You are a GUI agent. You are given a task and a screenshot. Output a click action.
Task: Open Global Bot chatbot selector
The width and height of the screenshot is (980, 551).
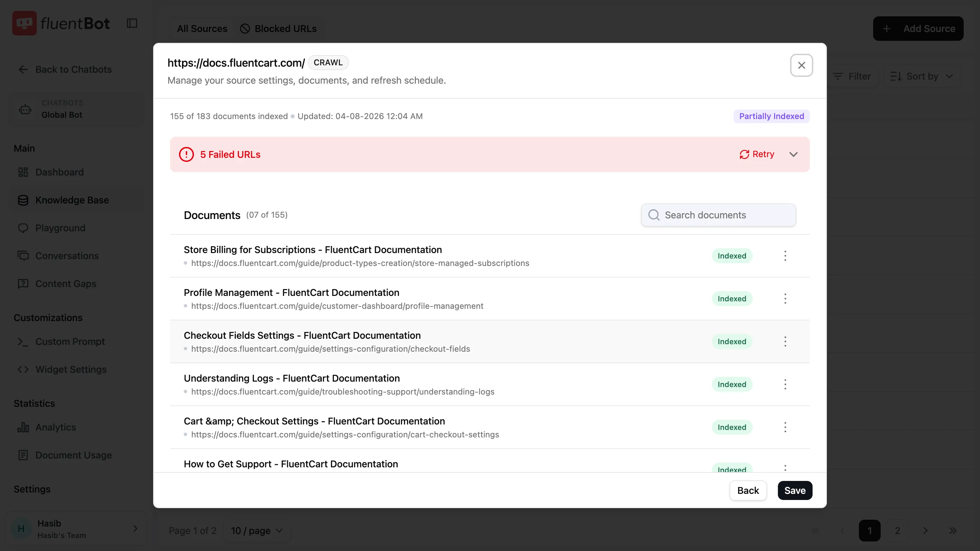pos(76,109)
